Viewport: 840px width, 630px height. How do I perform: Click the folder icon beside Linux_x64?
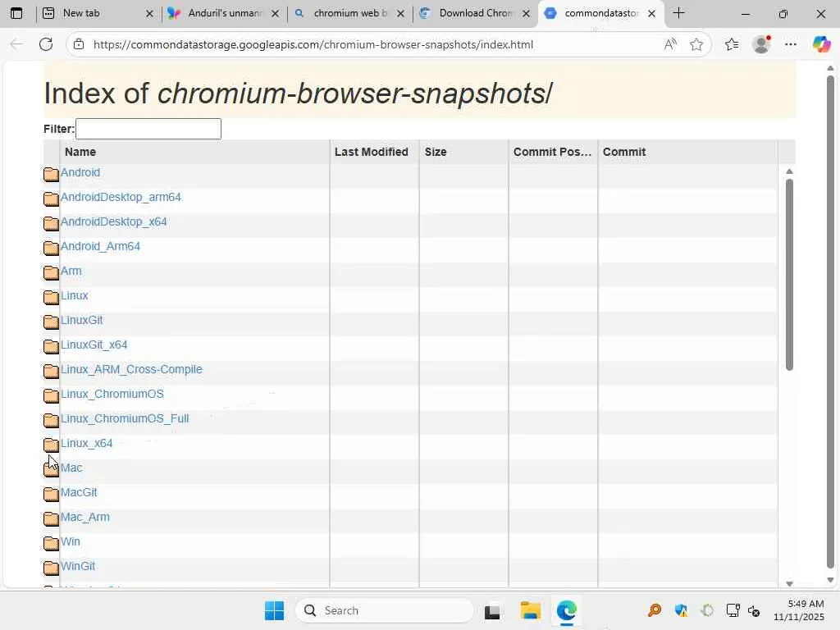[51, 445]
